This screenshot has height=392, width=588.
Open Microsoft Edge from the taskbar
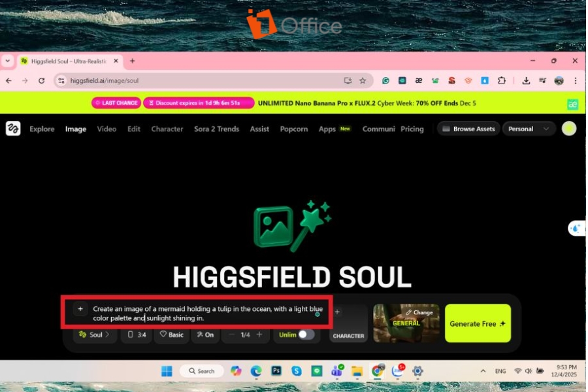click(x=256, y=371)
